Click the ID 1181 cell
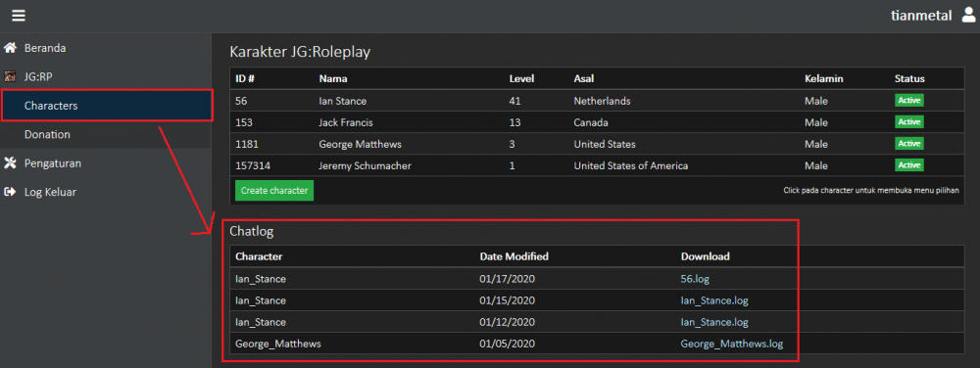The width and height of the screenshot is (980, 368). pyautogui.click(x=246, y=144)
